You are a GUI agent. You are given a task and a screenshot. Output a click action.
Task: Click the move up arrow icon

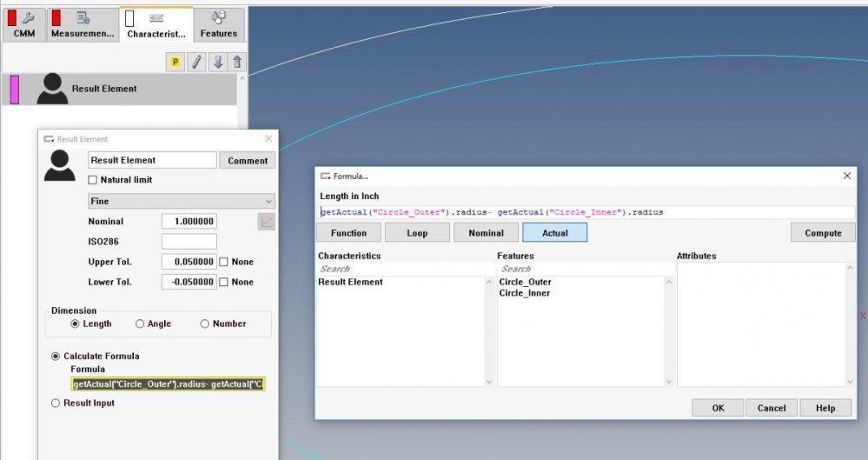coord(237,62)
